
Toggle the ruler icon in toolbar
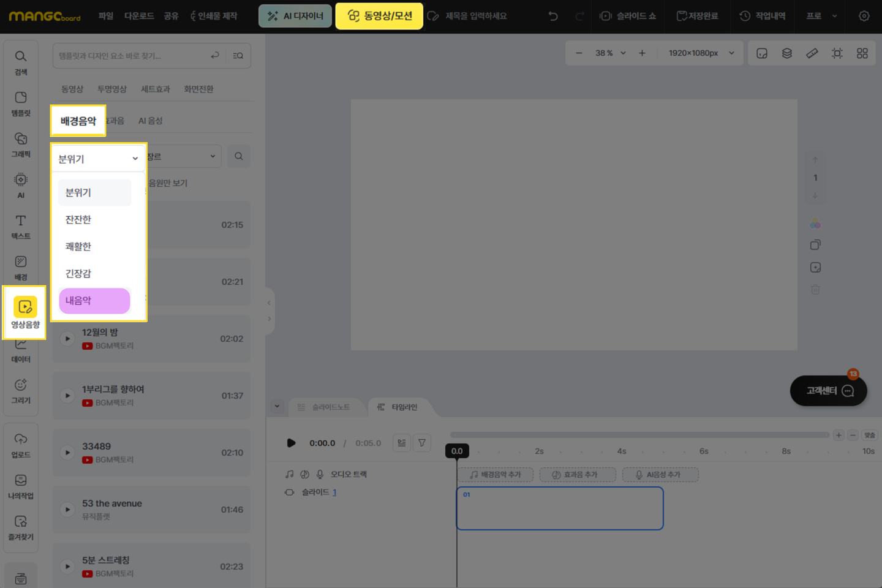tap(812, 53)
